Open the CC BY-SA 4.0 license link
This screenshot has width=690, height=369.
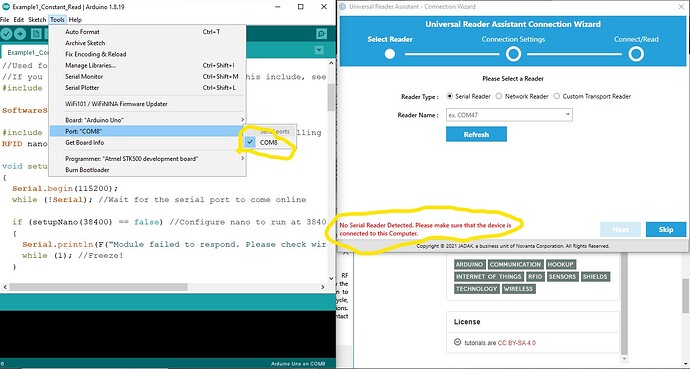pyautogui.click(x=517, y=343)
